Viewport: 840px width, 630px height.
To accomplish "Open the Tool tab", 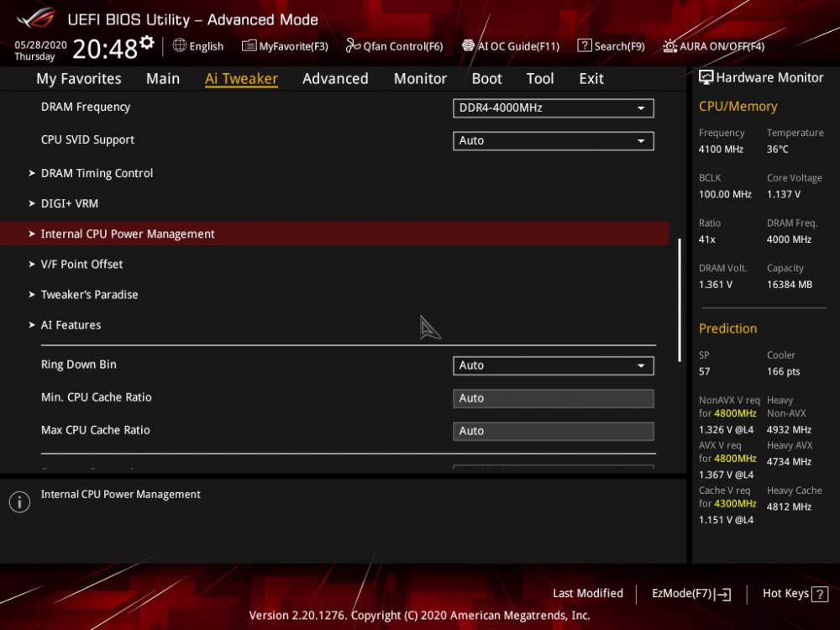I will pyautogui.click(x=540, y=79).
